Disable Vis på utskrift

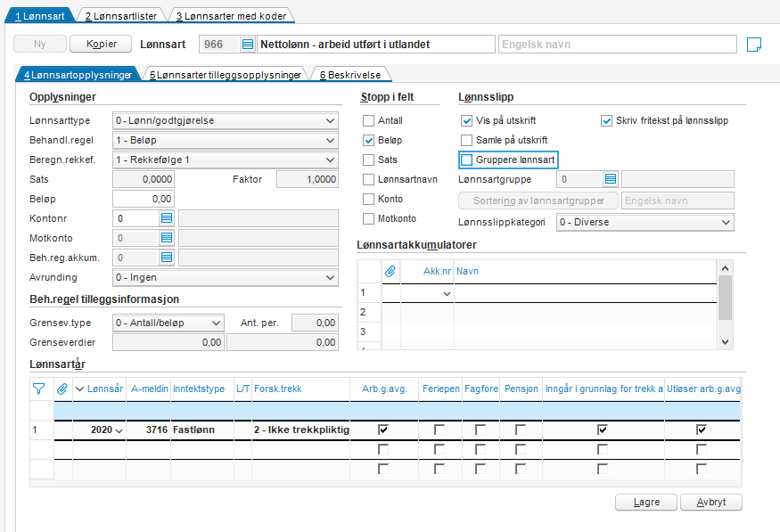[466, 121]
